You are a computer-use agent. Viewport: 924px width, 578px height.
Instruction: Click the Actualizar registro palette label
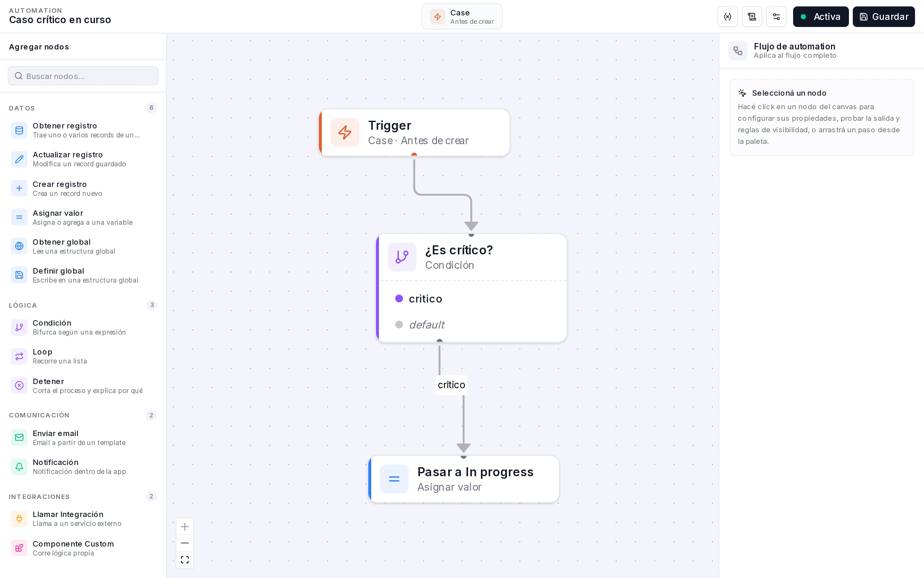[x=68, y=155]
